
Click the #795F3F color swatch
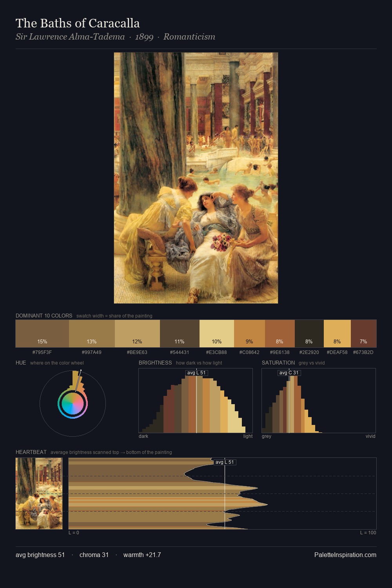tap(42, 334)
